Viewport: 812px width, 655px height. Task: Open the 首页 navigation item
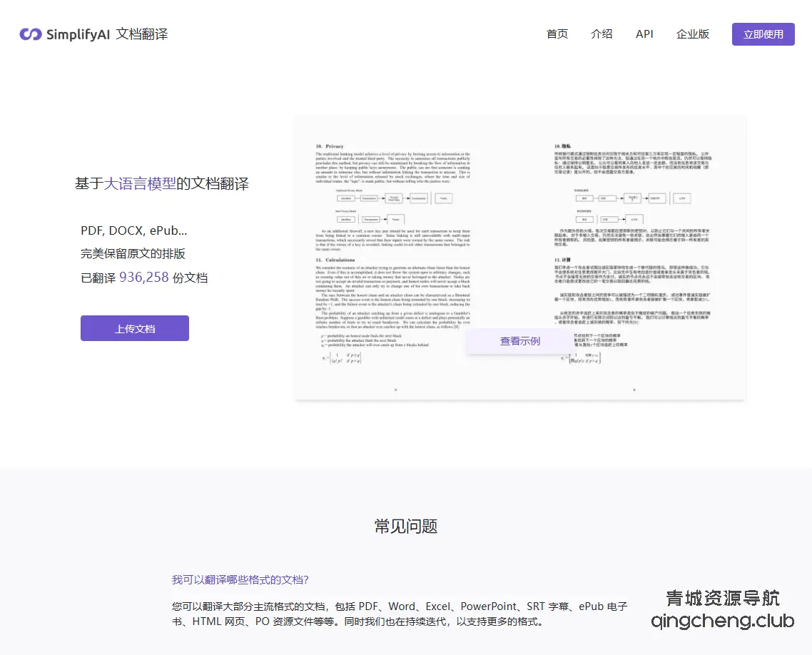[x=557, y=34]
